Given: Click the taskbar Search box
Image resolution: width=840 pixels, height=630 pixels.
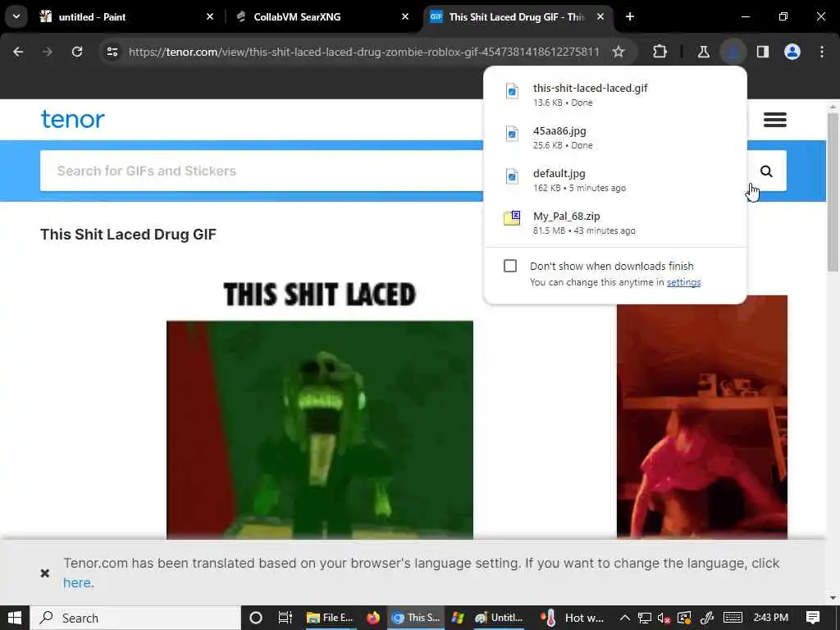Looking at the screenshot, I should pyautogui.click(x=135, y=618).
